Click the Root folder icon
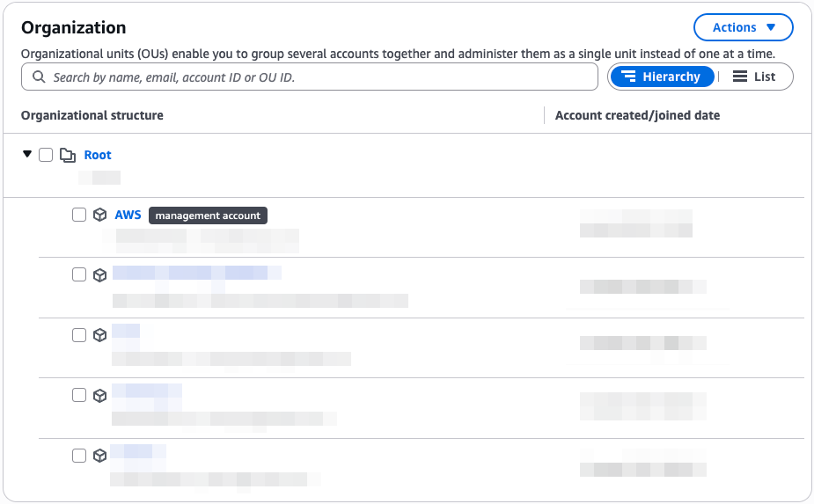 (68, 155)
